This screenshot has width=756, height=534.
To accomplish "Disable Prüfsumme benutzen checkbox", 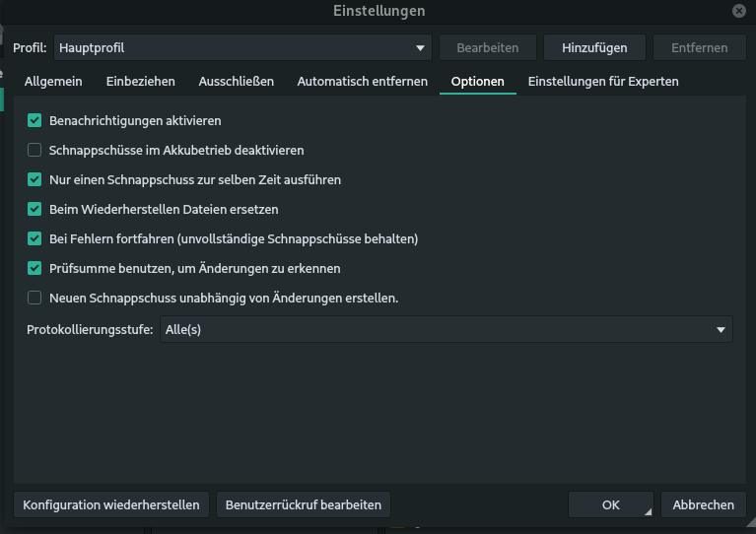I will pos(34,268).
